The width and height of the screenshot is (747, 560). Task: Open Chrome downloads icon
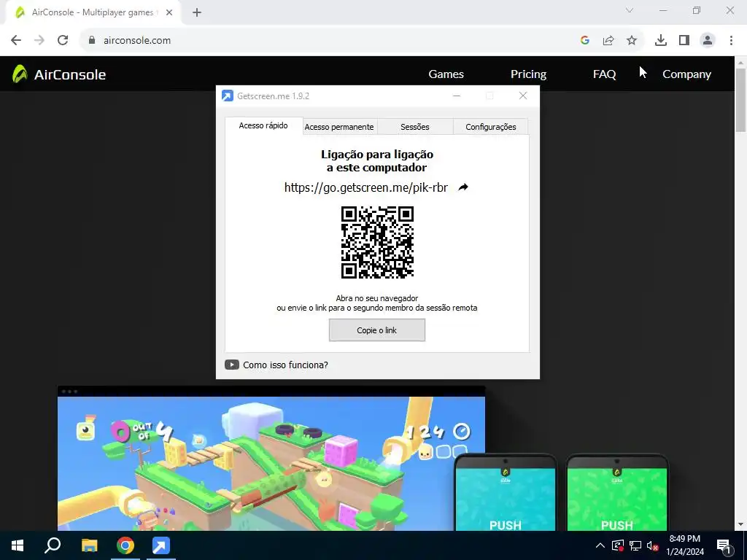pos(661,41)
